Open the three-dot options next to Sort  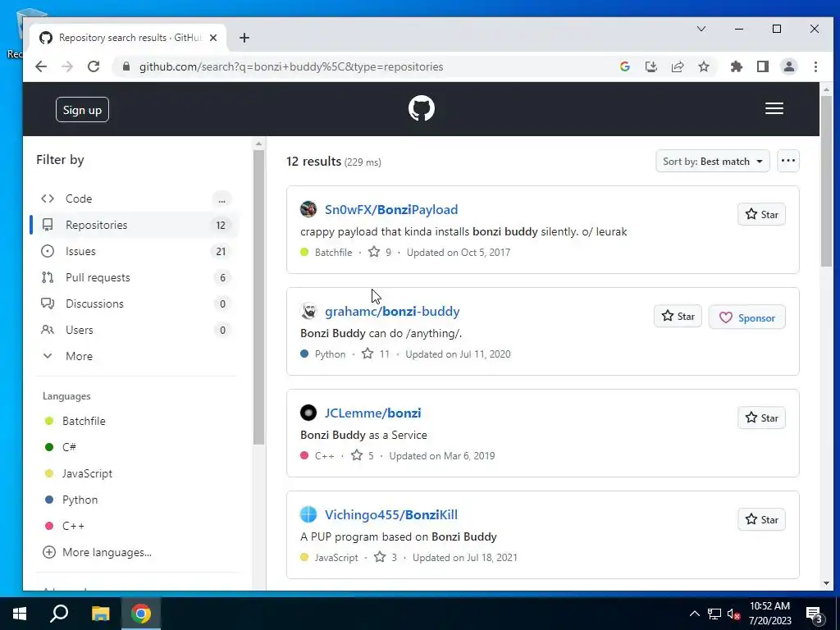(788, 161)
